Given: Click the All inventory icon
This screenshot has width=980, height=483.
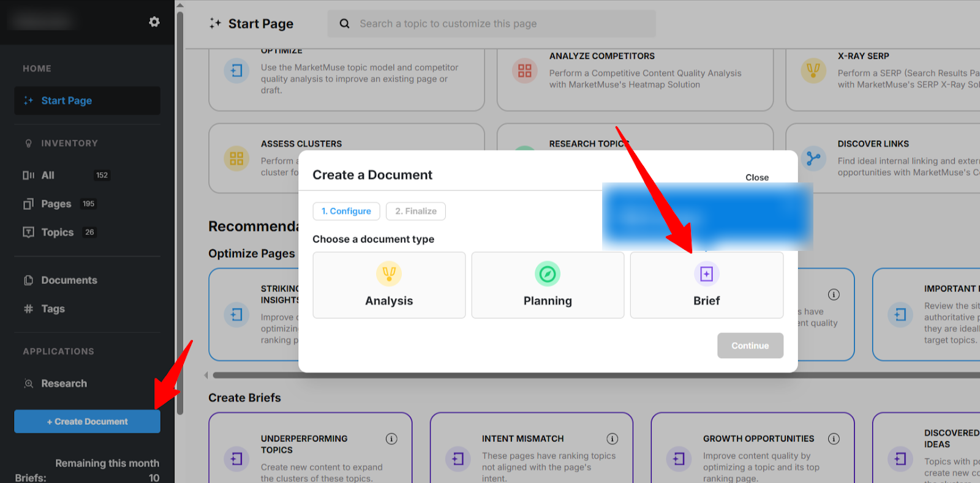Looking at the screenshot, I should (28, 175).
